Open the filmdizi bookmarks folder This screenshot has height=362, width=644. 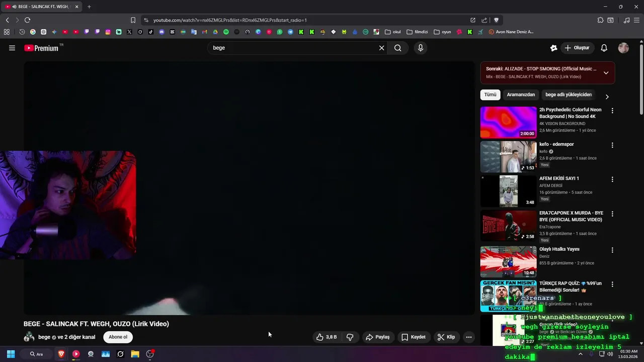pos(417,32)
